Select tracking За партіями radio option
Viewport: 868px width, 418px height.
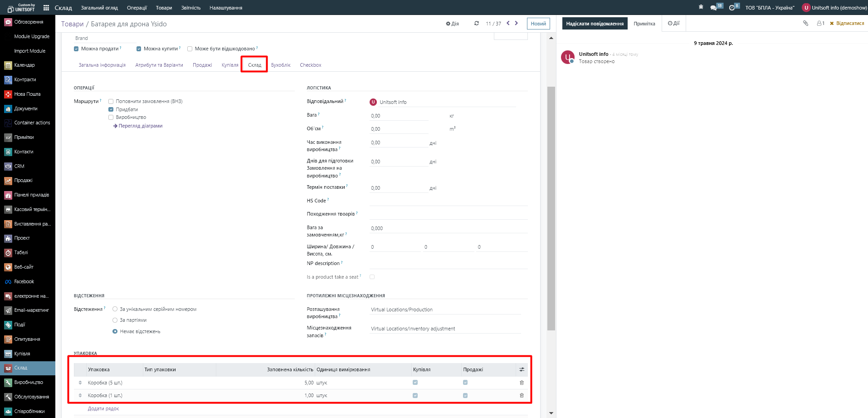pos(115,320)
